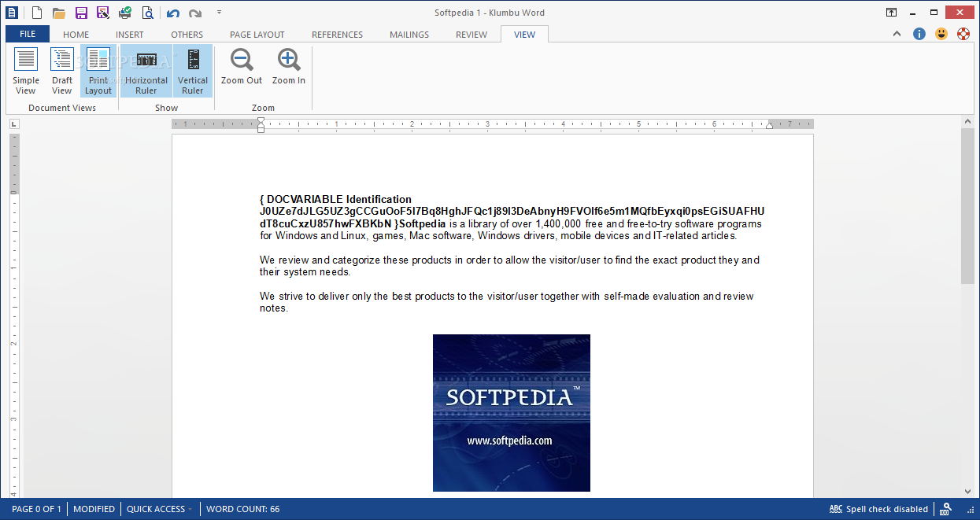Toggle the Print Layout view

[98, 72]
